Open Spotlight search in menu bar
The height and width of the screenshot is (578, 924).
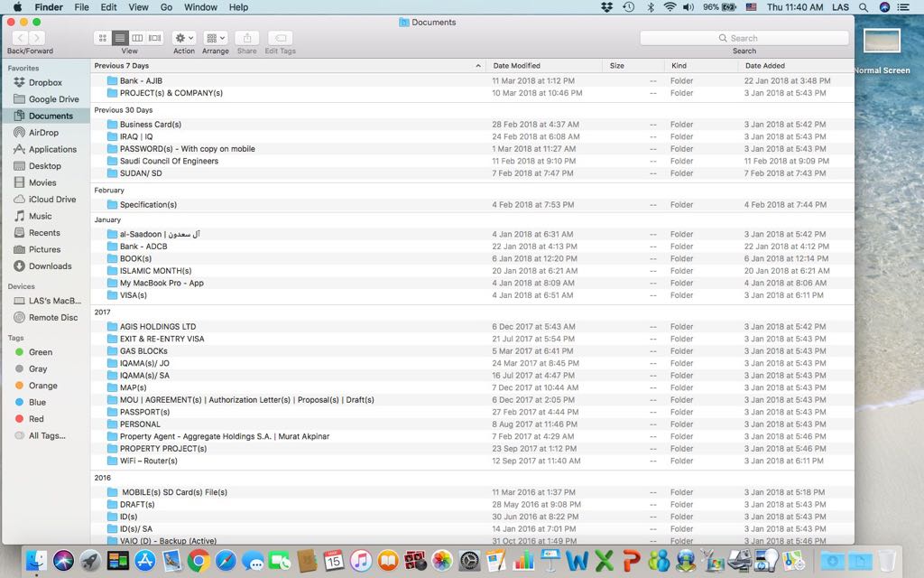point(864,7)
